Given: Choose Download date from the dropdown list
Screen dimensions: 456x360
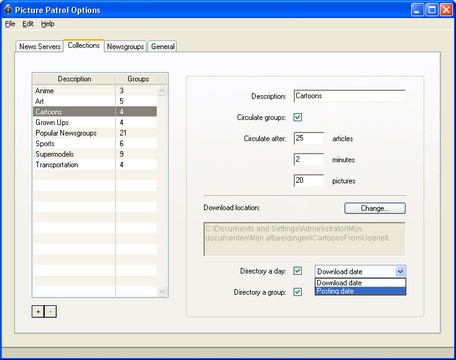Looking at the screenshot, I should tap(360, 283).
